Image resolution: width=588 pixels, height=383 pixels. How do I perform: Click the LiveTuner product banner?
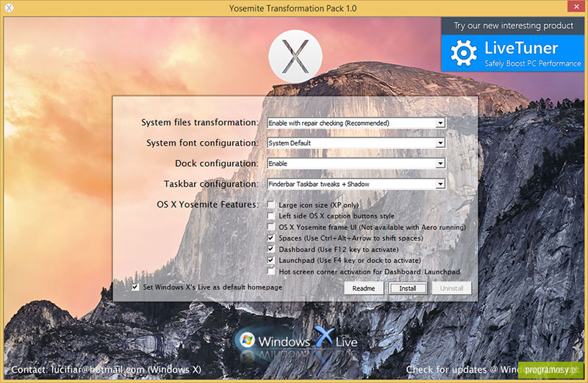tap(512, 53)
